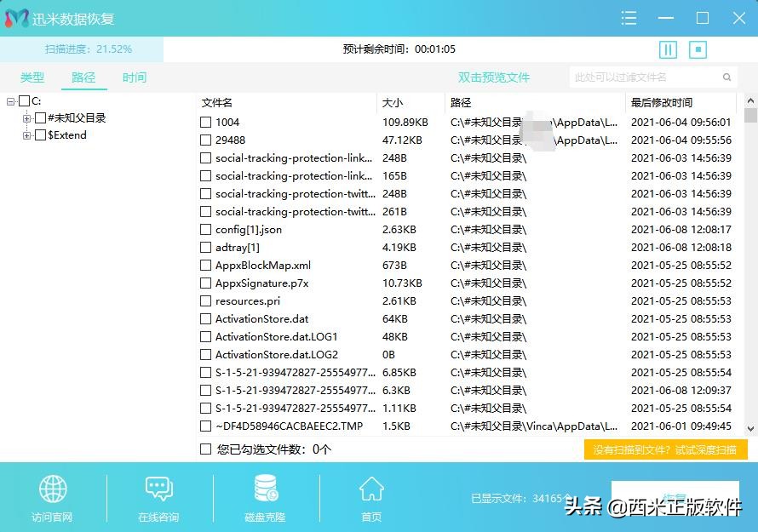Select the resources.pri checkbox

205,301
